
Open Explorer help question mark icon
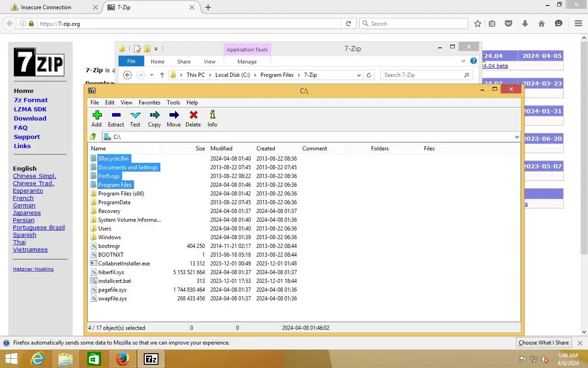[x=474, y=61]
